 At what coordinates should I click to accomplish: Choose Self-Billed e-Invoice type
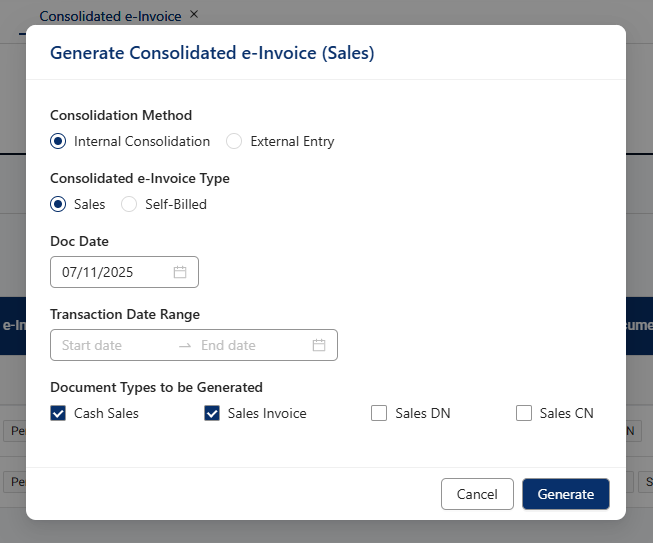click(x=129, y=204)
